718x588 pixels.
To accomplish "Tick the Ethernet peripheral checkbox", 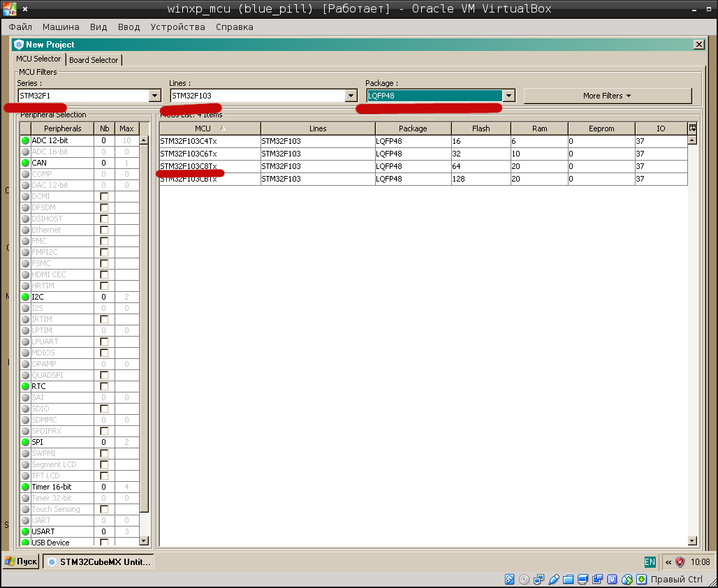I will click(x=104, y=230).
